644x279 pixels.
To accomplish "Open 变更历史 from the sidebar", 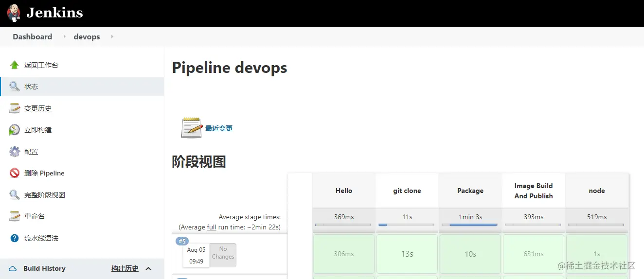I will click(x=38, y=108).
